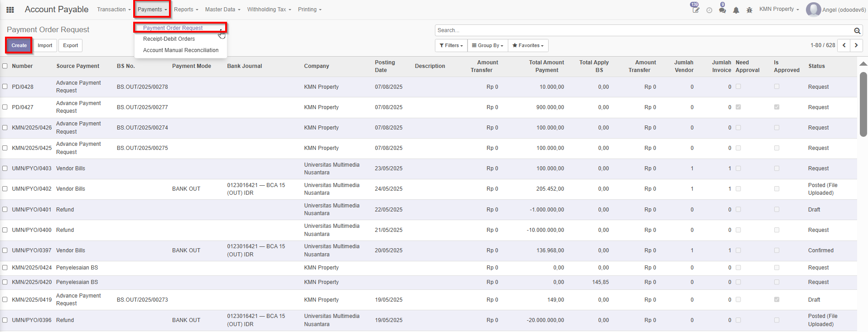Open the conversations chat icon
This screenshot has width=868, height=332.
[722, 10]
